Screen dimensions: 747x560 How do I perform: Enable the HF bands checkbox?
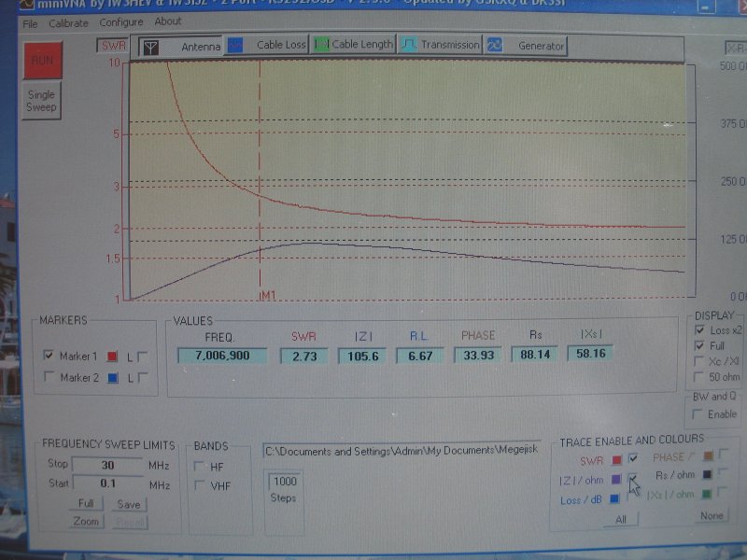(200, 466)
